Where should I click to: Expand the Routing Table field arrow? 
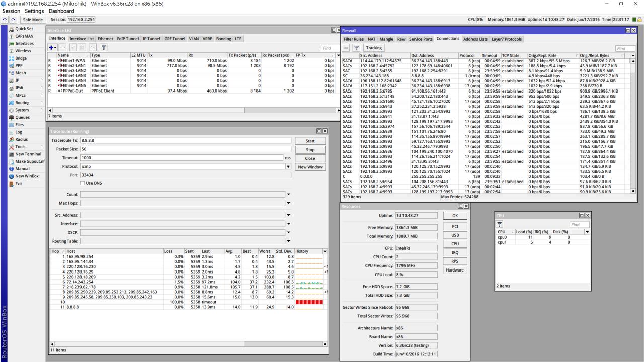[288, 241]
